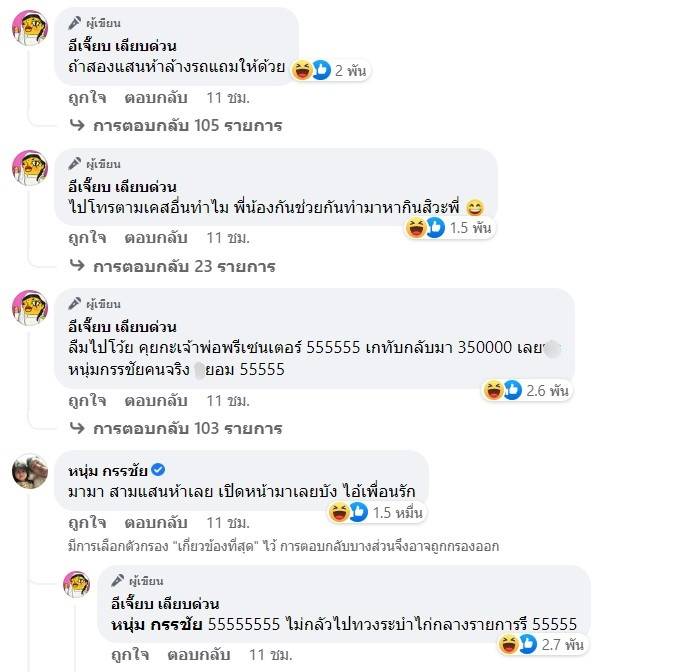Click the 11 ชม. timestamp under หนุ่ม กรรชัย comment
The height and width of the screenshot is (672, 676).
tap(228, 523)
